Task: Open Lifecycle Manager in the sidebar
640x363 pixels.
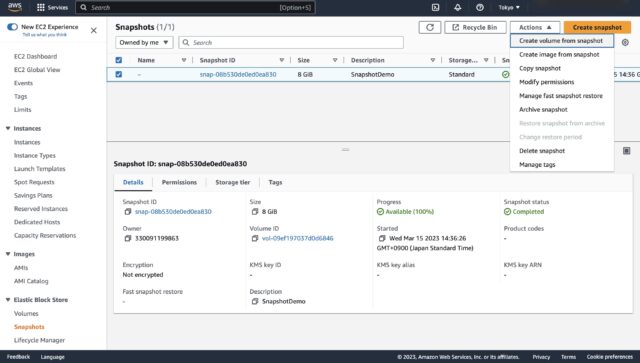Action: (x=39, y=340)
